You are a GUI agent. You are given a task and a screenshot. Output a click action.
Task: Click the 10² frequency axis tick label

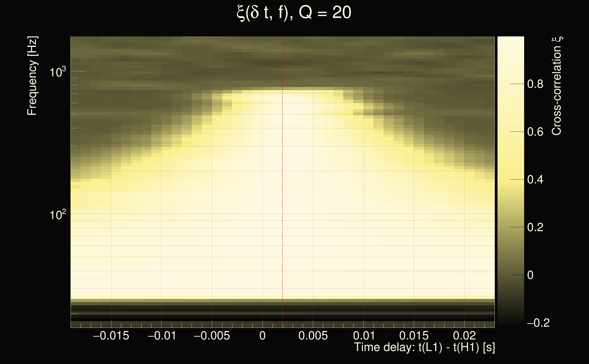tap(58, 215)
